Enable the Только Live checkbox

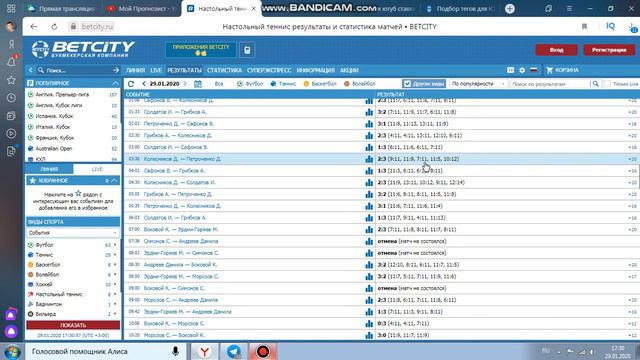coord(607,84)
